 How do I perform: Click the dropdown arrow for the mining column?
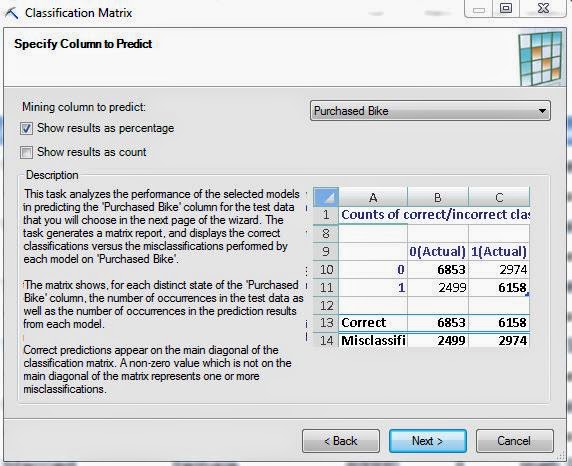(542, 111)
